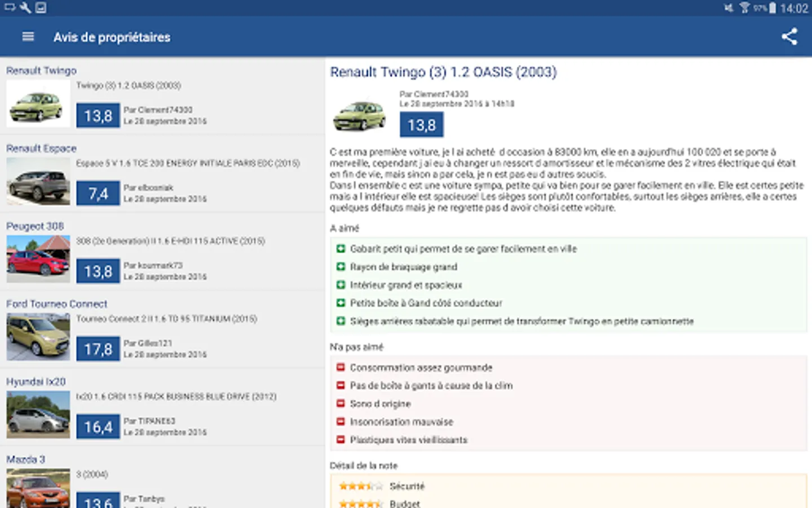
Task: Click the clock showing 14:02
Action: tap(794, 8)
